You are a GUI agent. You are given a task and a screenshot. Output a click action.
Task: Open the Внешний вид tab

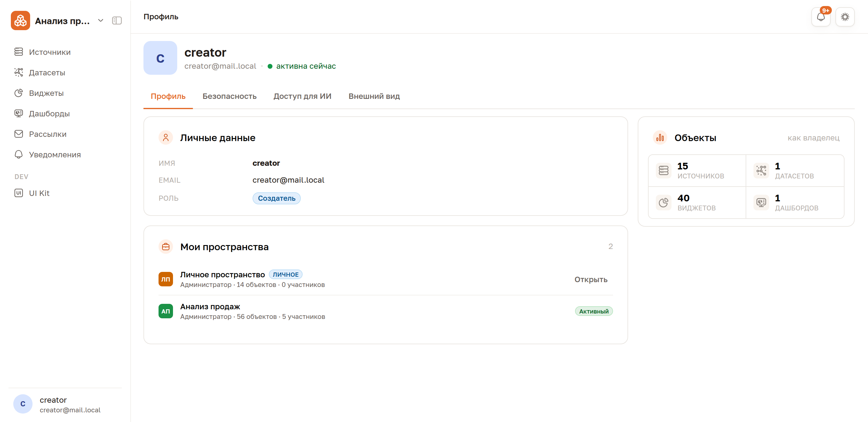pyautogui.click(x=374, y=96)
